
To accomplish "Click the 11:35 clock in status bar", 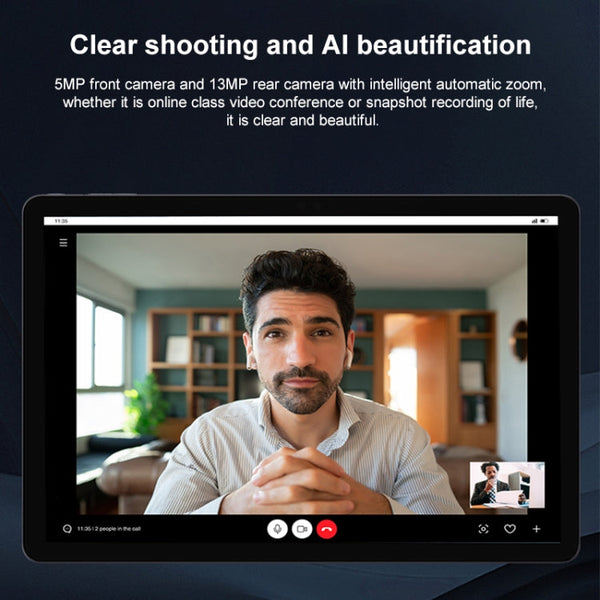I will click(x=61, y=220).
